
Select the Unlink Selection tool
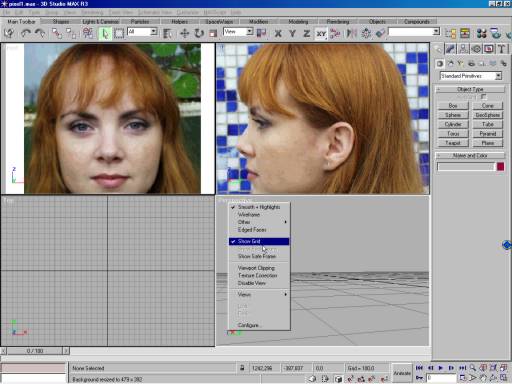[x=71, y=33]
